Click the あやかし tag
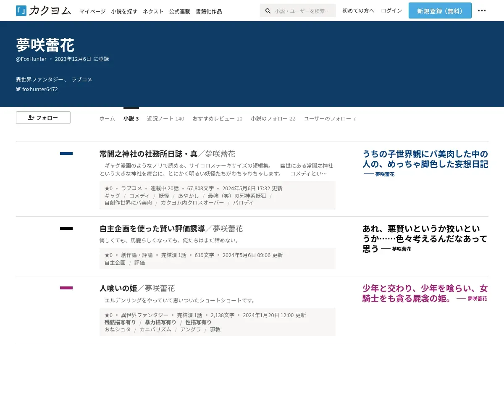 coord(189,196)
